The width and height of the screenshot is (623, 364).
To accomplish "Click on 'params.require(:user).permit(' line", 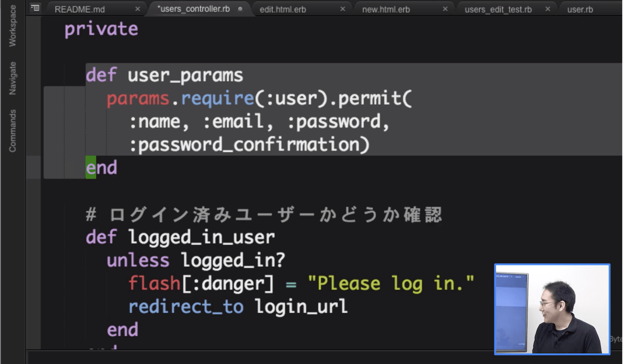I will (259, 99).
